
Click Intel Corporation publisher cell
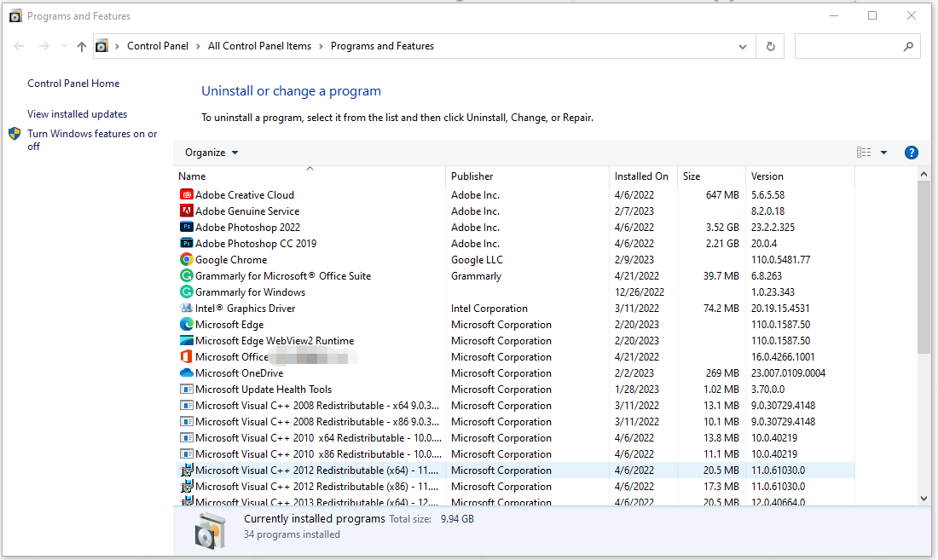click(x=489, y=309)
